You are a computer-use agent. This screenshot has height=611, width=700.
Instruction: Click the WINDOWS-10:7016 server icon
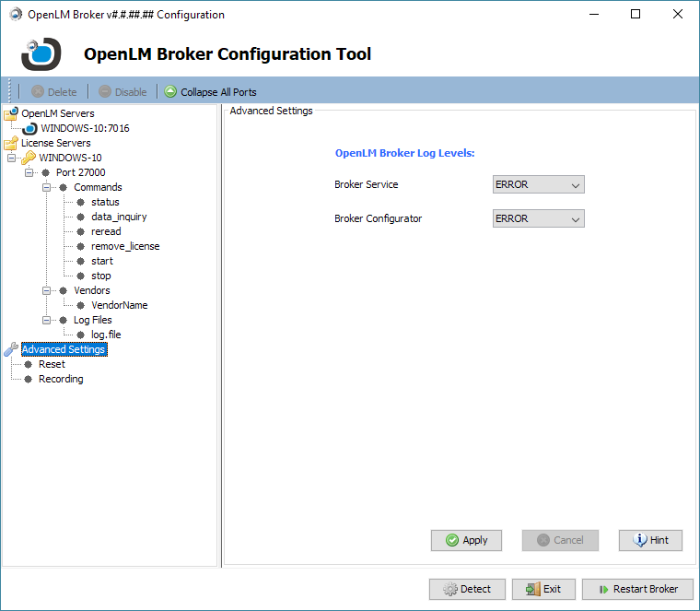(x=29, y=128)
